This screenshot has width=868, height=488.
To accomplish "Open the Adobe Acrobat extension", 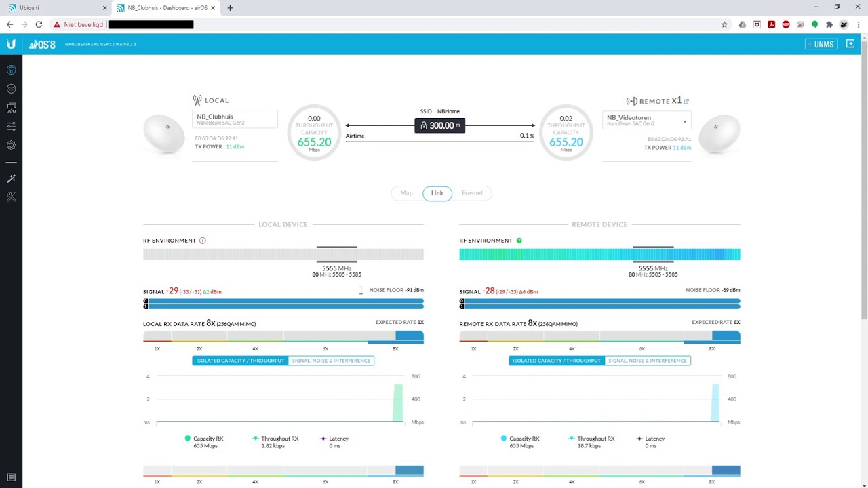I will [771, 24].
